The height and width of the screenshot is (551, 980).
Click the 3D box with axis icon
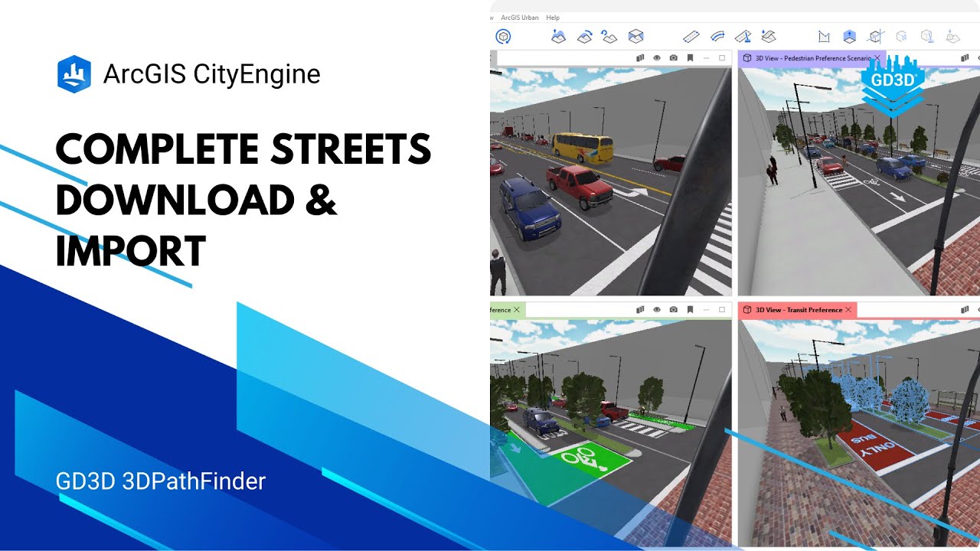tap(875, 36)
